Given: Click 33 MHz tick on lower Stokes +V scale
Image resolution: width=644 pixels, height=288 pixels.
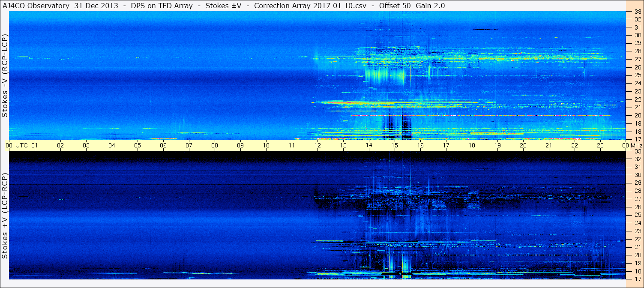Looking at the screenshot, I should click(x=638, y=151).
